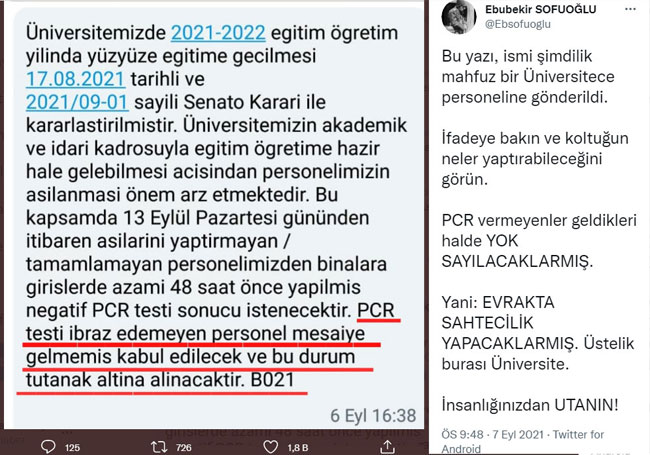Click the retweet arrows icon
The width and height of the screenshot is (650, 455).
(x=159, y=447)
